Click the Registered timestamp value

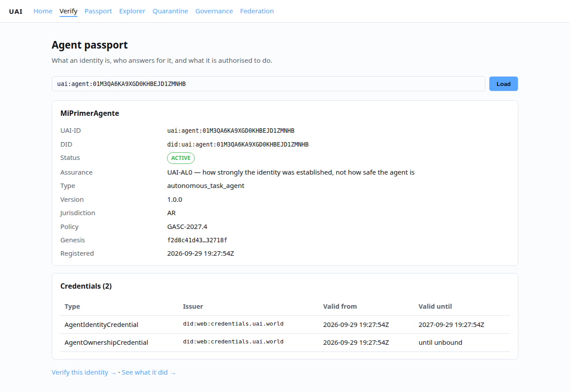(x=200, y=253)
